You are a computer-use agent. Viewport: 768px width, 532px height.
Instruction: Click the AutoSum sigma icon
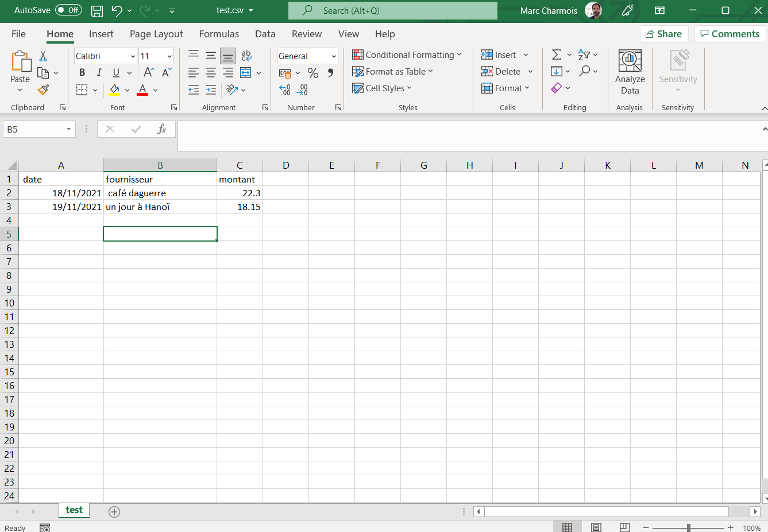coord(557,55)
